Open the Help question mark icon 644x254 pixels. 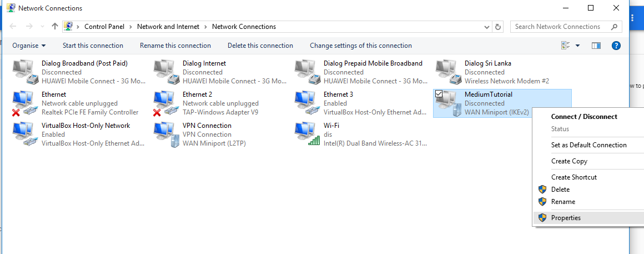pos(616,46)
